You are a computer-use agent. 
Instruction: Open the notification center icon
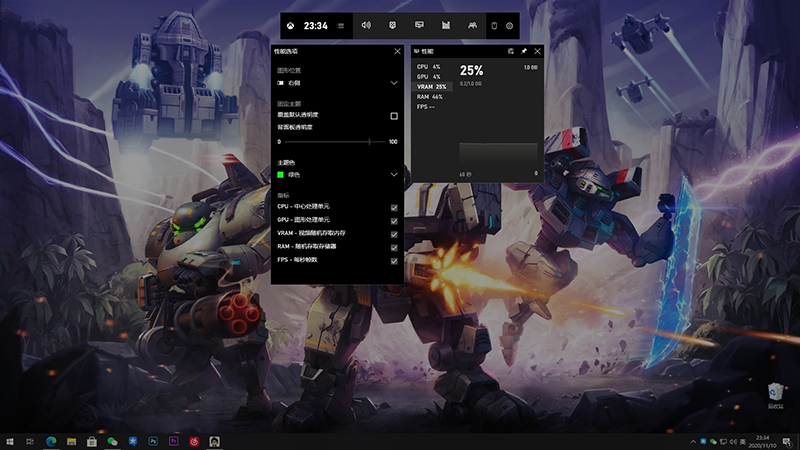click(x=787, y=442)
